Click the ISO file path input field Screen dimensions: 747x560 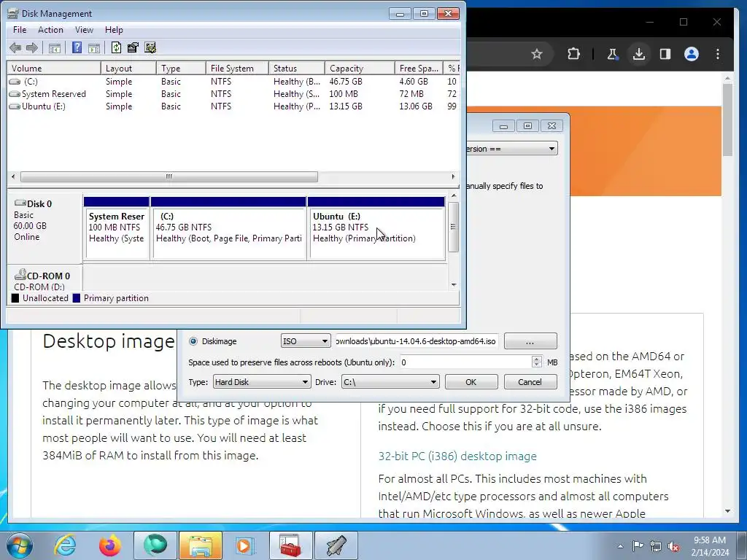417,341
